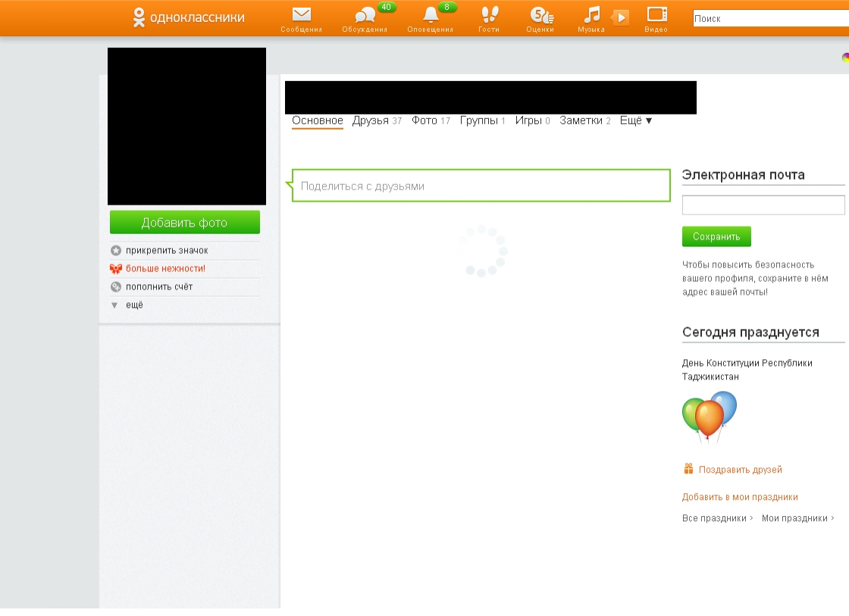Click the Поделиться с друзьями box

481,186
